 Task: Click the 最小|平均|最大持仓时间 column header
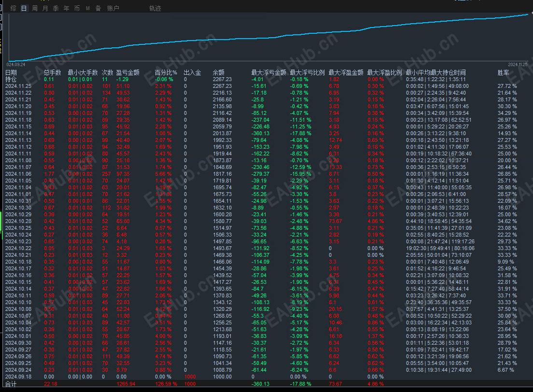point(436,72)
